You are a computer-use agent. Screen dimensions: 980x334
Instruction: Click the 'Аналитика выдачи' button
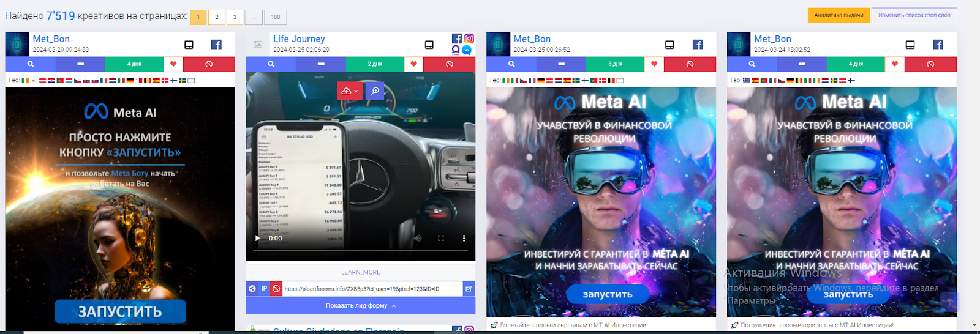pyautogui.click(x=839, y=15)
